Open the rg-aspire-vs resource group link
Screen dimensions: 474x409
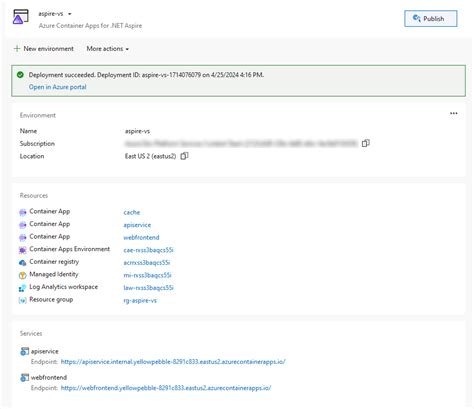click(140, 300)
